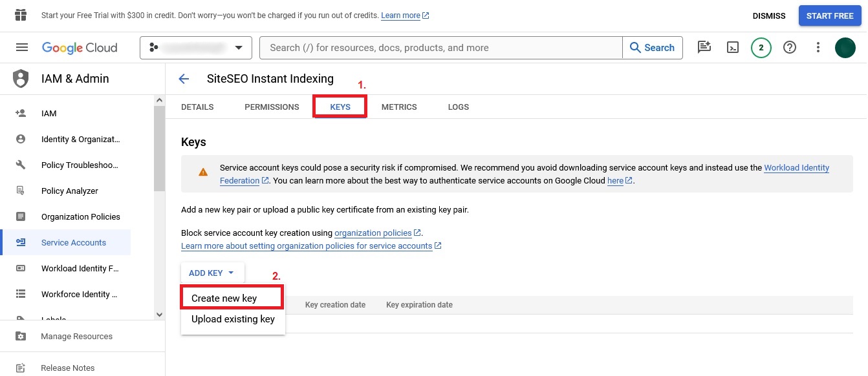This screenshot has width=868, height=376.
Task: Open the organization policies link
Action: click(378, 233)
